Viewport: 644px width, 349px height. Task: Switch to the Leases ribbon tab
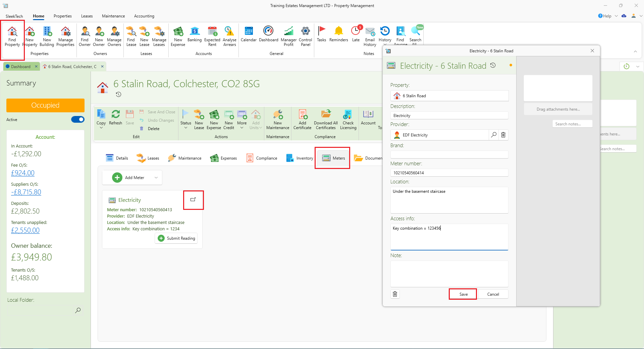pyautogui.click(x=87, y=16)
